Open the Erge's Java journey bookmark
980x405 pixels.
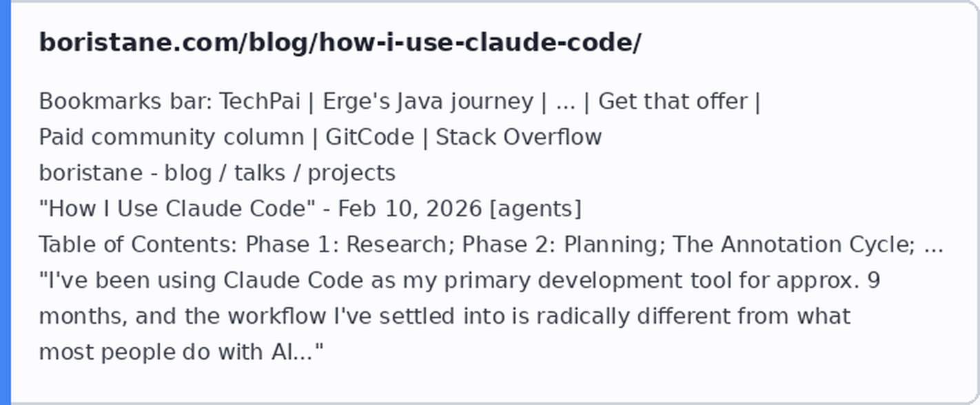(428, 101)
